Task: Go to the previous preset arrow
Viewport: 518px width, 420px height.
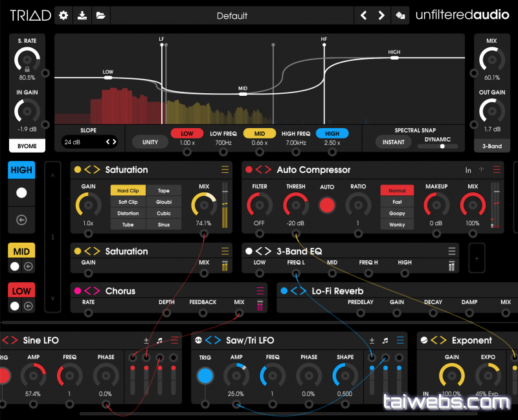Action: [x=363, y=16]
